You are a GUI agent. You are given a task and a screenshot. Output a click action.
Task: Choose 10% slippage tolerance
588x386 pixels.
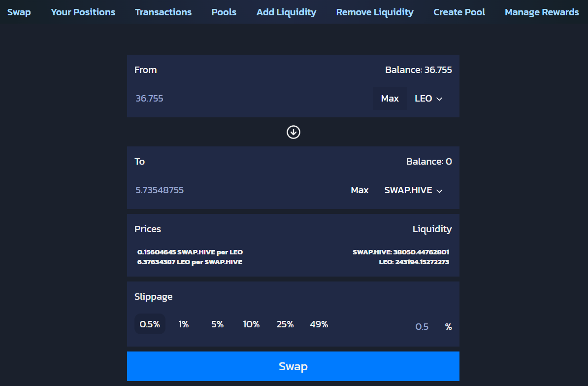(251, 324)
